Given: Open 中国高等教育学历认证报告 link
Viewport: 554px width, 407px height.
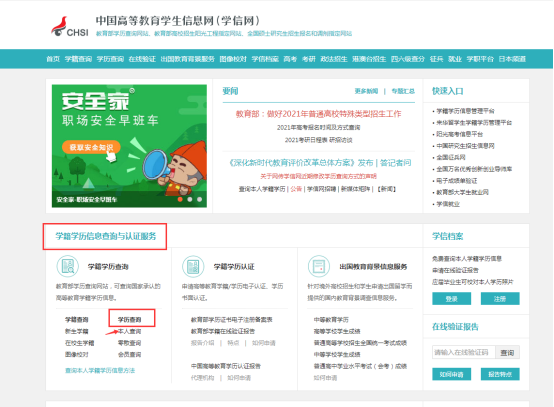Looking at the screenshot, I should (226, 366).
